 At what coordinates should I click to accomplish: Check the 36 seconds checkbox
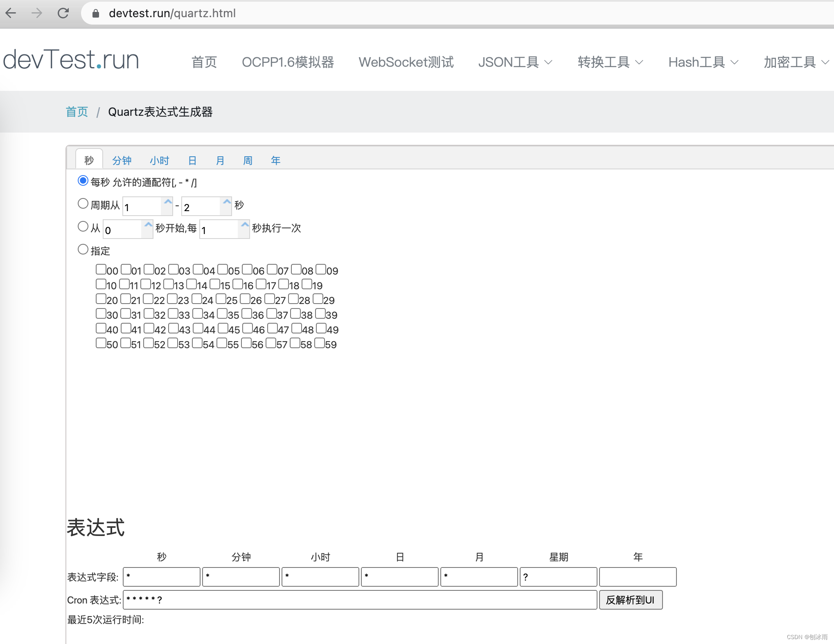coord(247,313)
